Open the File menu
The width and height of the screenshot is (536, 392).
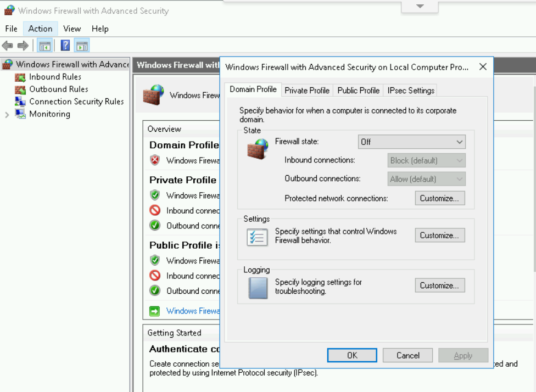pyautogui.click(x=12, y=29)
